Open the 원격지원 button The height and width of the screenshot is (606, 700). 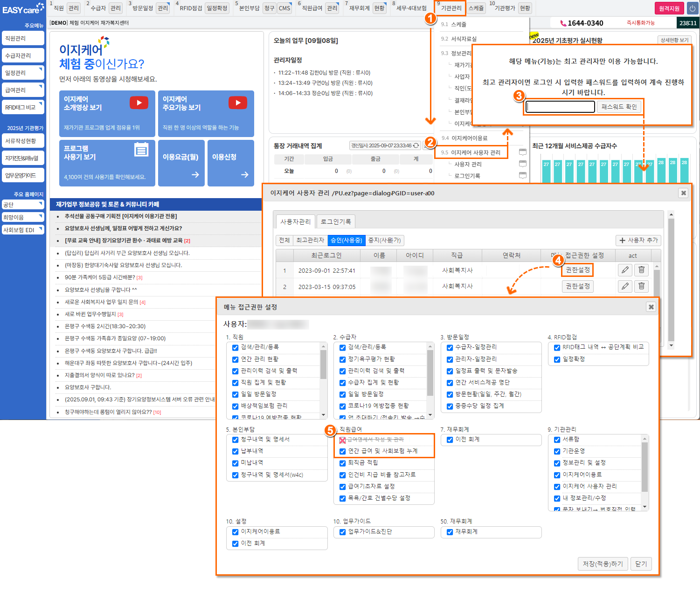click(x=669, y=8)
